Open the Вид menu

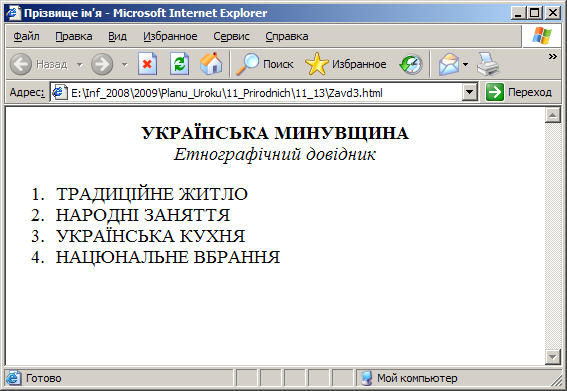[x=118, y=36]
